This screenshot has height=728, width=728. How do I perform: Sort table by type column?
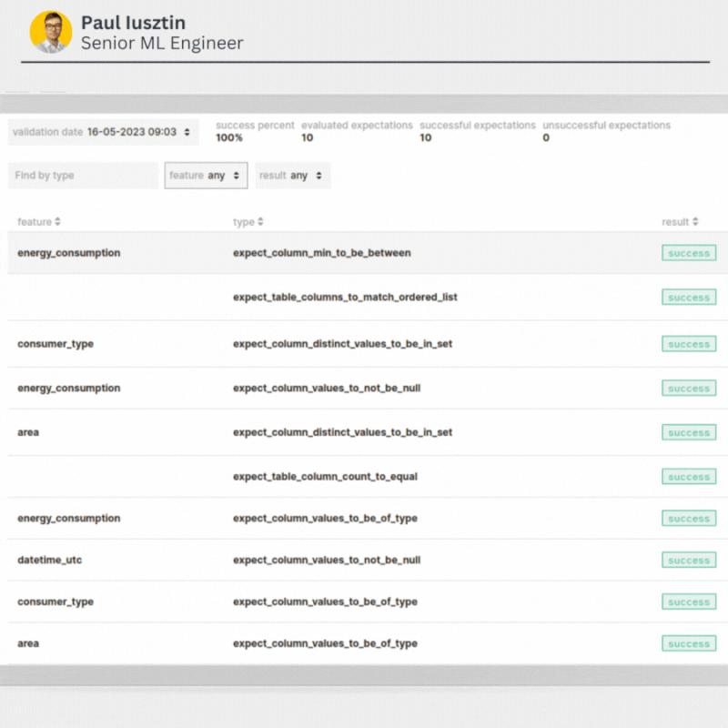248,222
